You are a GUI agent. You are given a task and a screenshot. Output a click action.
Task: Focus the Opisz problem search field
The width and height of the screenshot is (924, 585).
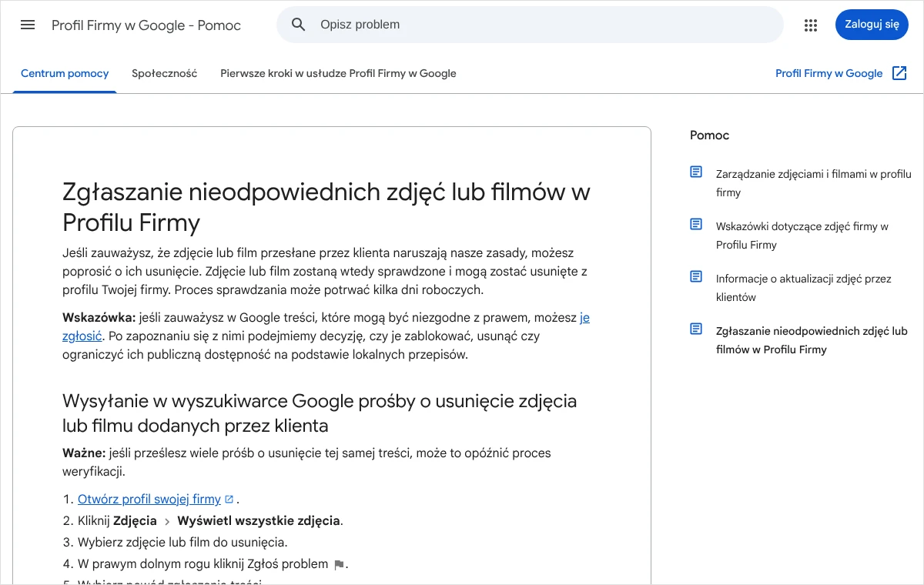click(x=530, y=25)
